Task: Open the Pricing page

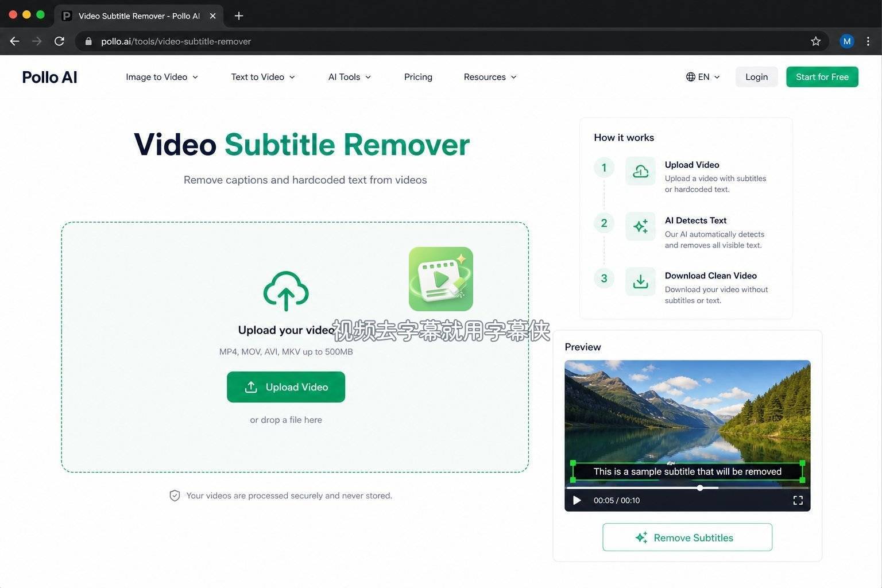Action: (418, 77)
